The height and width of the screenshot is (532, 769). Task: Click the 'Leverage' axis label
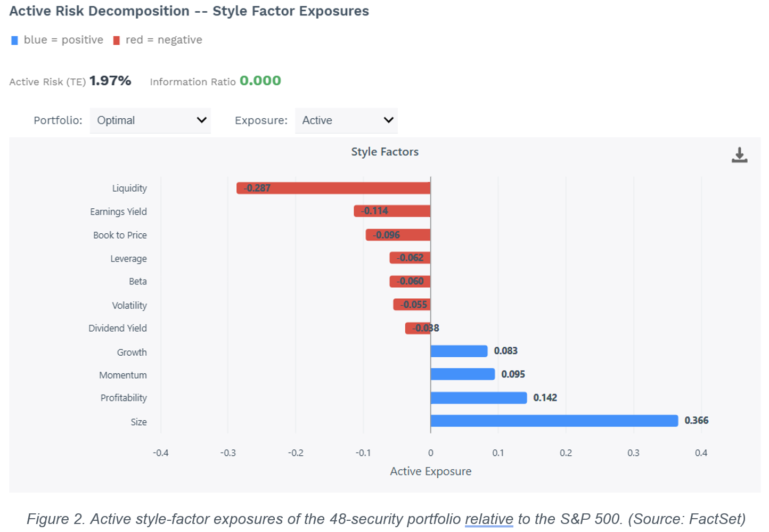128,259
